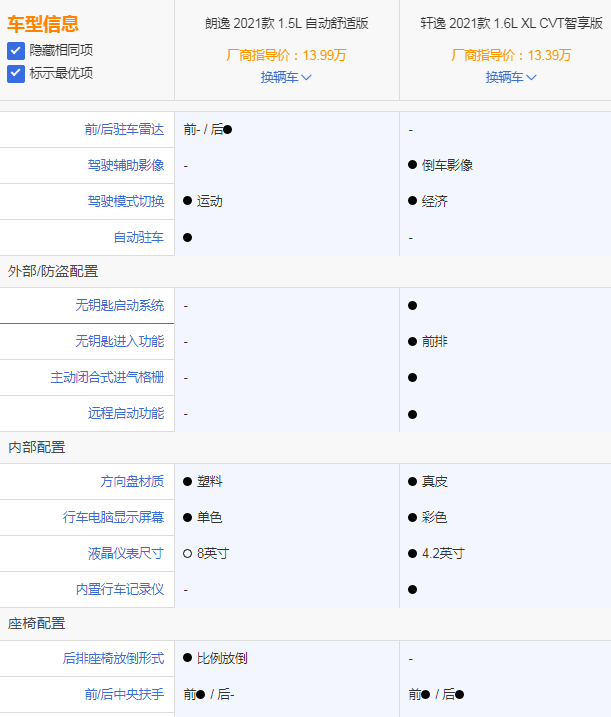This screenshot has width=611, height=717.
Task: Click the 自动驻车 row label
Action: pyautogui.click(x=139, y=238)
